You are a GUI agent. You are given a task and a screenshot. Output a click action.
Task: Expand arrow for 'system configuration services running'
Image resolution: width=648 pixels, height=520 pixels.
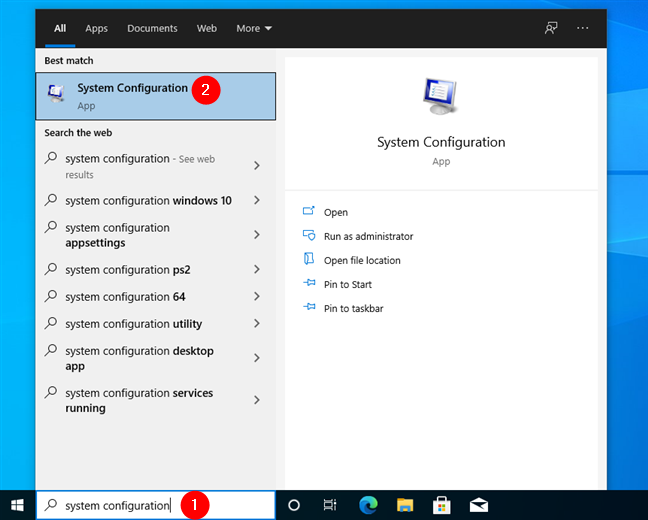(257, 400)
